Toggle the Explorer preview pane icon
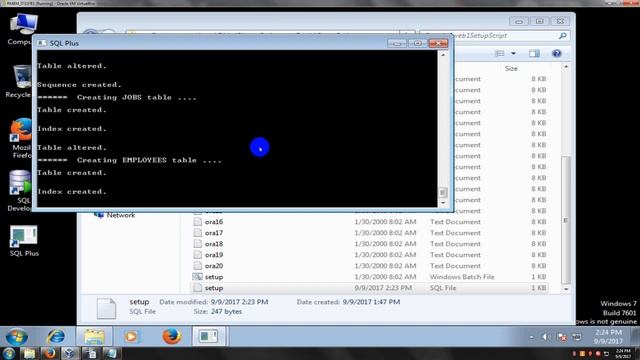Screen dimensions: 640x360 (534, 53)
